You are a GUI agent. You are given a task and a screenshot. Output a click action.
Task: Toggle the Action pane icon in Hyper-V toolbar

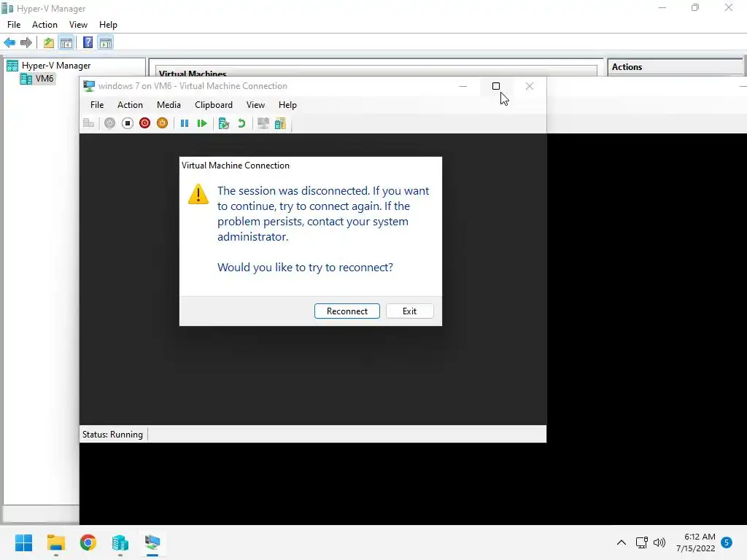pyautogui.click(x=106, y=43)
